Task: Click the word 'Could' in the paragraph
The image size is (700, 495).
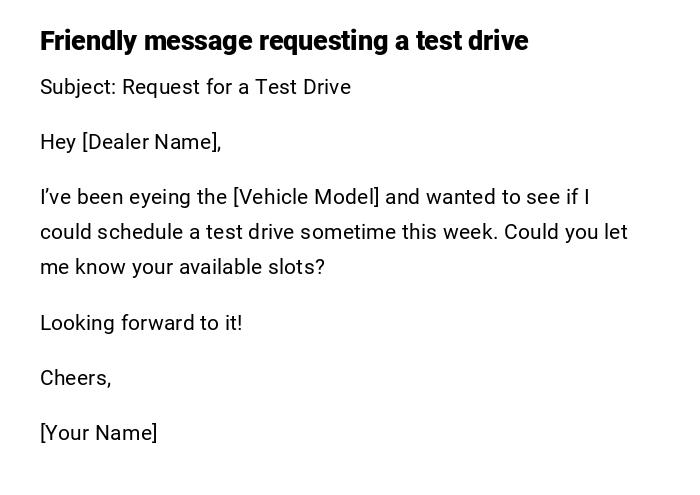Action: (x=531, y=232)
